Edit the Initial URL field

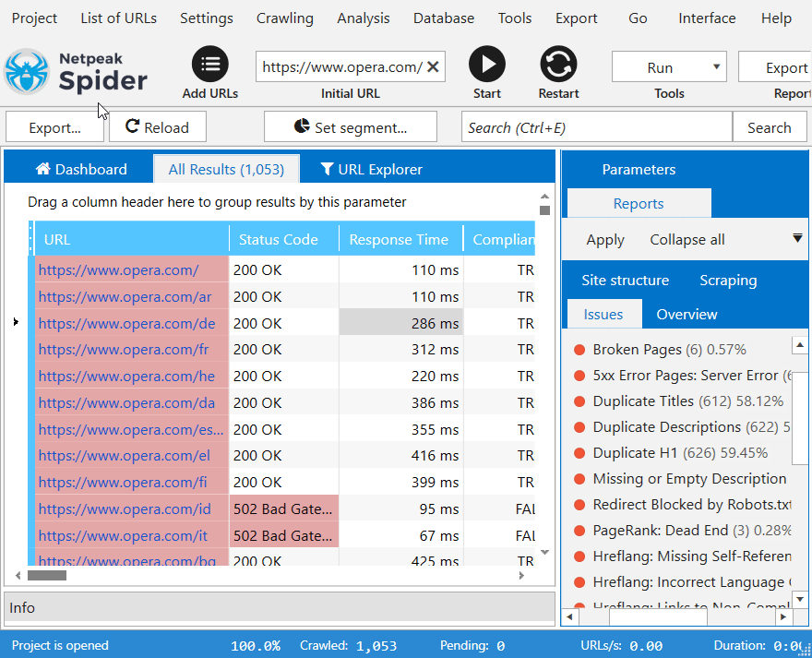tap(341, 66)
